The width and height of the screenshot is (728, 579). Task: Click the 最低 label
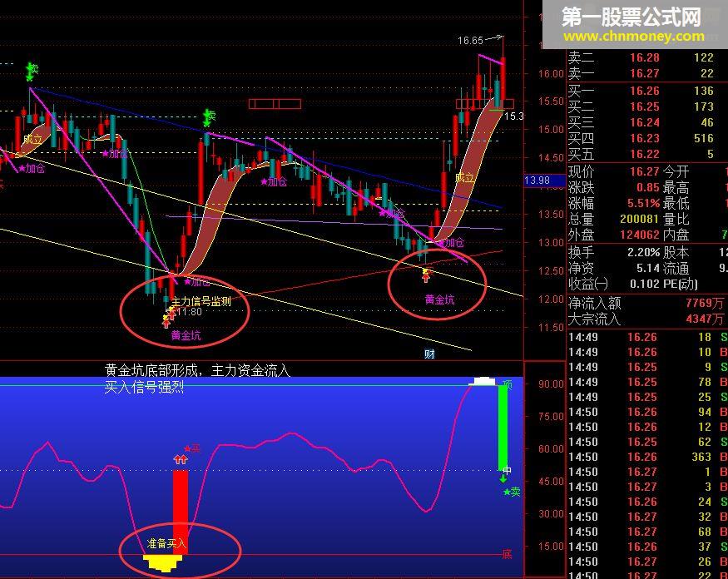pyautogui.click(x=676, y=203)
